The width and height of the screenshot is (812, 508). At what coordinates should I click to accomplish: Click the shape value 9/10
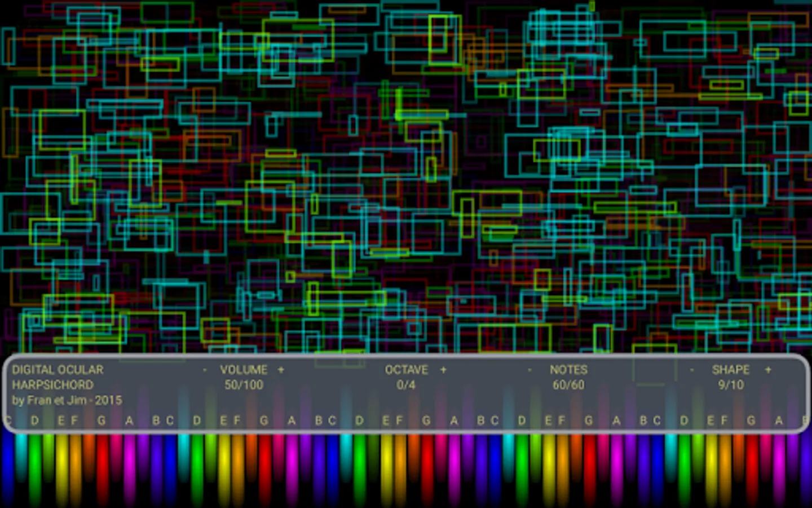coord(731,385)
